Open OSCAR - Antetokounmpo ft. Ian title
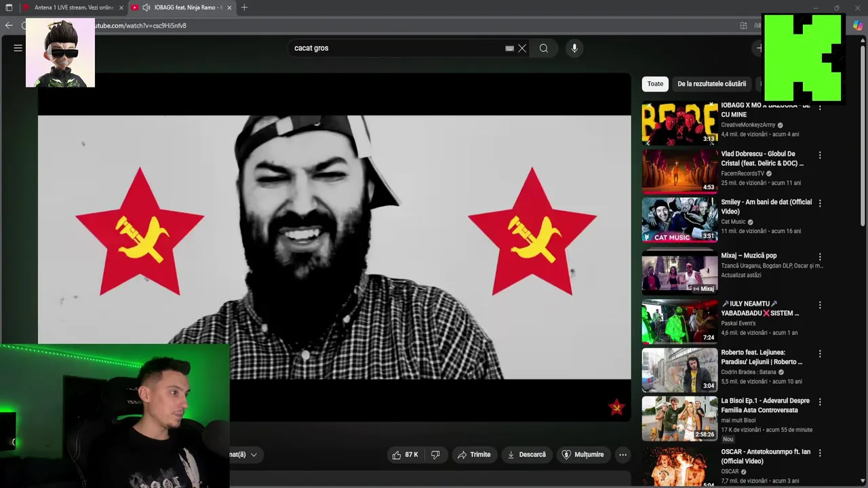The image size is (868, 488). coord(766,456)
